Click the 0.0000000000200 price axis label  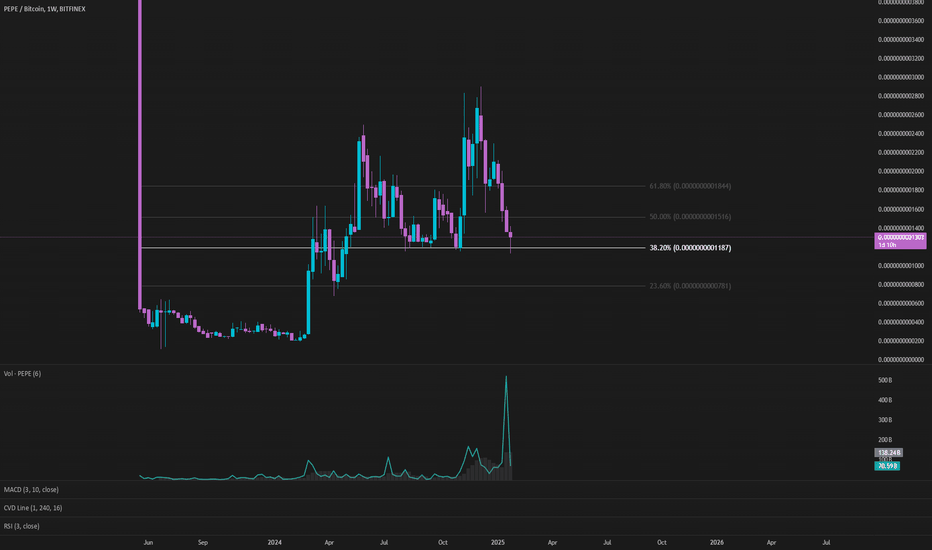pyautogui.click(x=901, y=341)
